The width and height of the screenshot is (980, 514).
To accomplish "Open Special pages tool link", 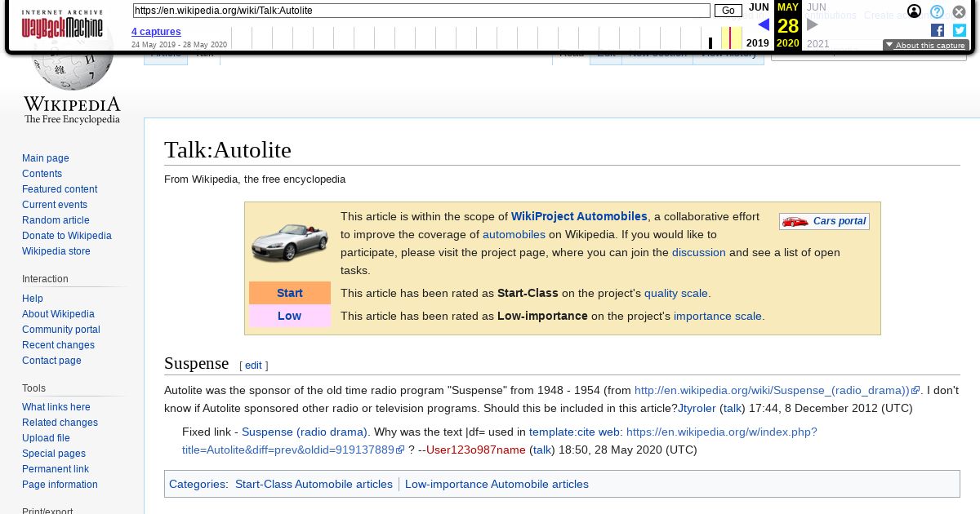I will (x=54, y=454).
